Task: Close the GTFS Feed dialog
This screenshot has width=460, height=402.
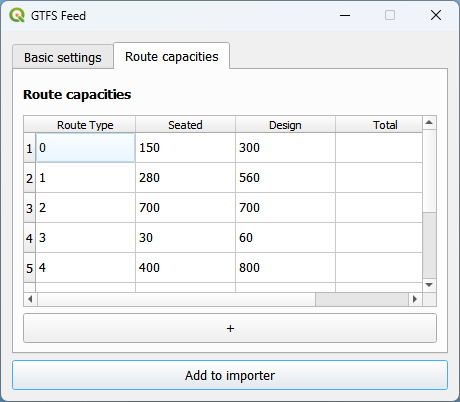Action: pyautogui.click(x=436, y=15)
